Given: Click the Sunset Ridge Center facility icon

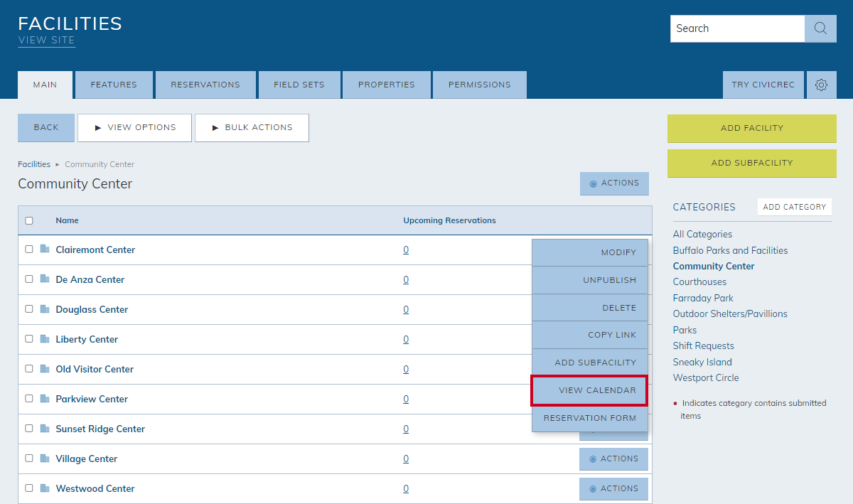Looking at the screenshot, I should pos(45,428).
